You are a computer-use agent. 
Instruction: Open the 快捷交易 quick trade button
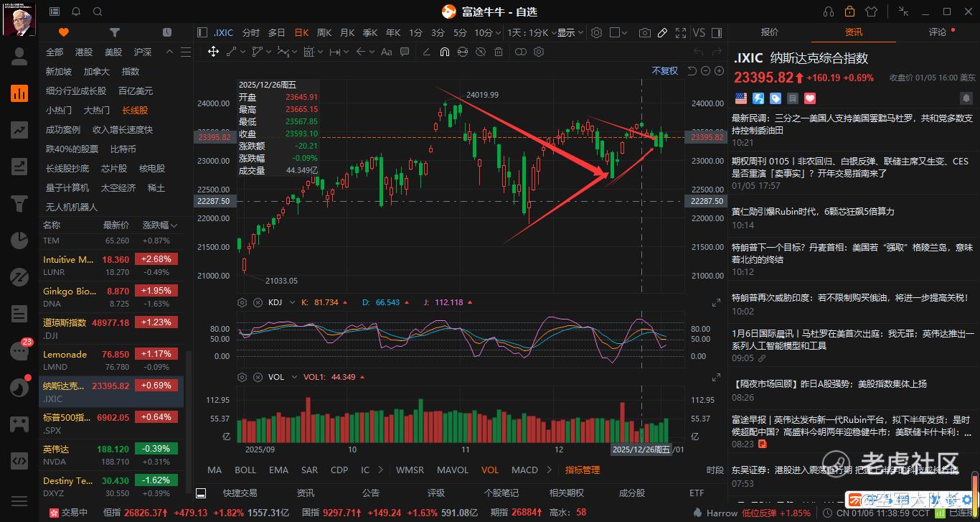(x=240, y=493)
